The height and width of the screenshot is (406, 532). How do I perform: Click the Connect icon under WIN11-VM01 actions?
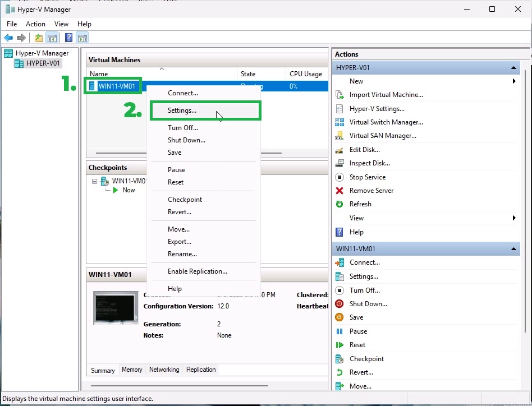coord(340,262)
